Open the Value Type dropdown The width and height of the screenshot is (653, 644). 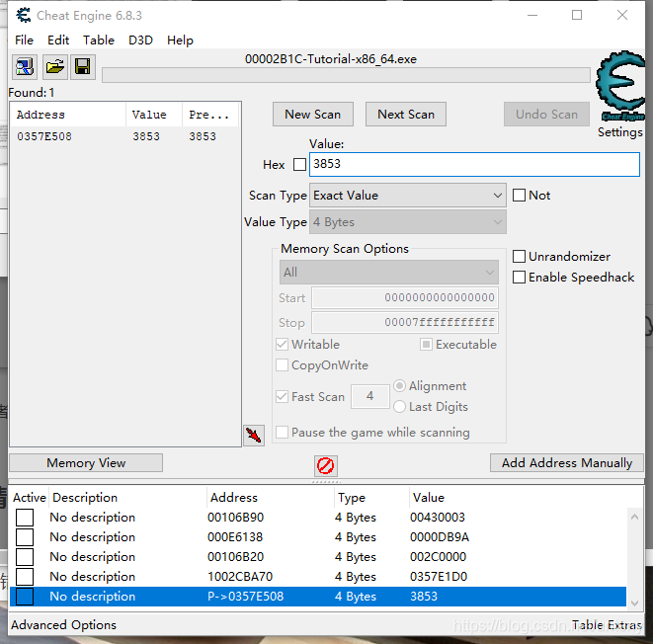[408, 222]
